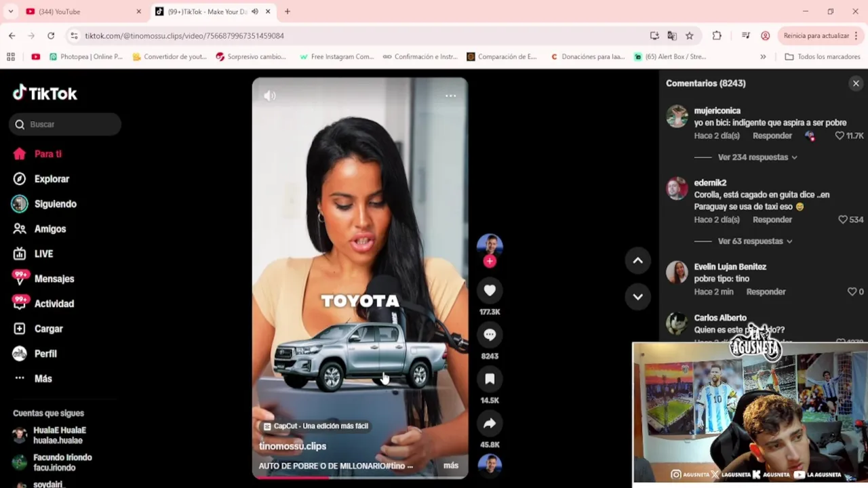Open the Chrome three-dot menu
Image resolution: width=868 pixels, height=488 pixels.
[856, 35]
